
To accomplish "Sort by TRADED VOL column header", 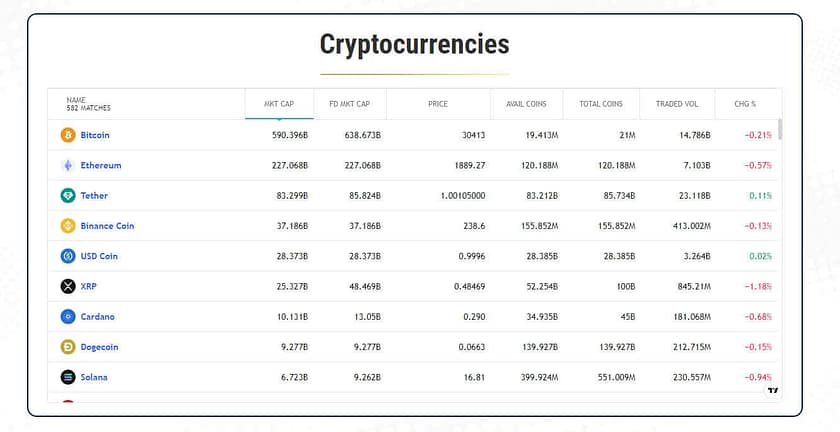I will click(x=677, y=104).
